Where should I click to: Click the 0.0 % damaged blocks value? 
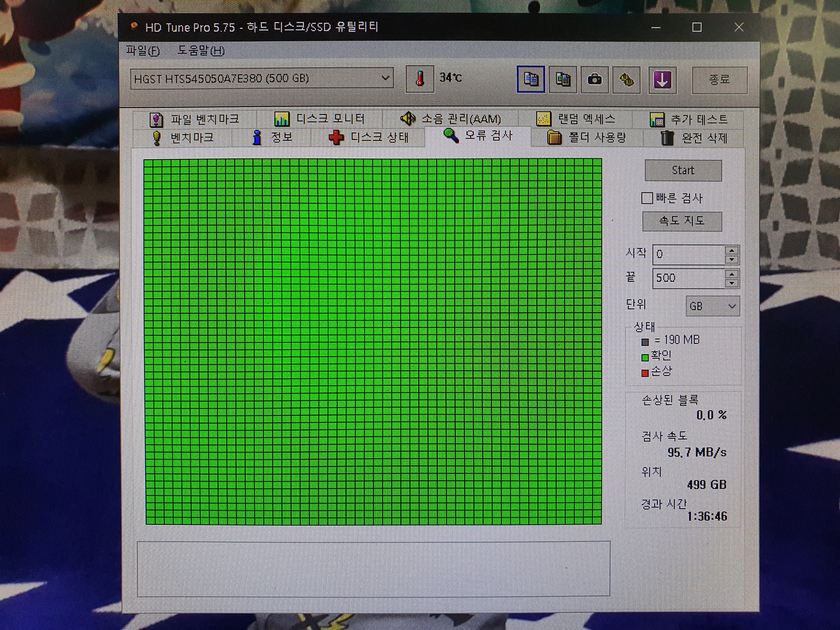click(711, 415)
